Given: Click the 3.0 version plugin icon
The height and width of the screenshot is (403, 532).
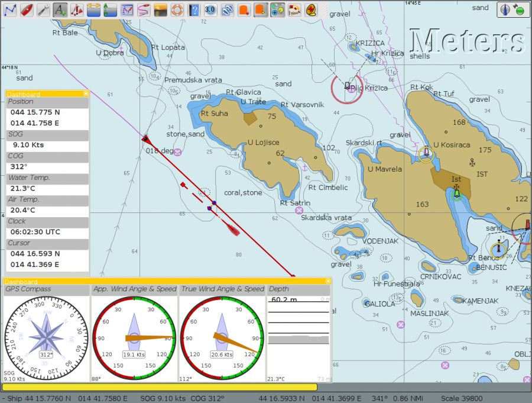Looking at the screenshot, I should pyautogui.click(x=210, y=9).
